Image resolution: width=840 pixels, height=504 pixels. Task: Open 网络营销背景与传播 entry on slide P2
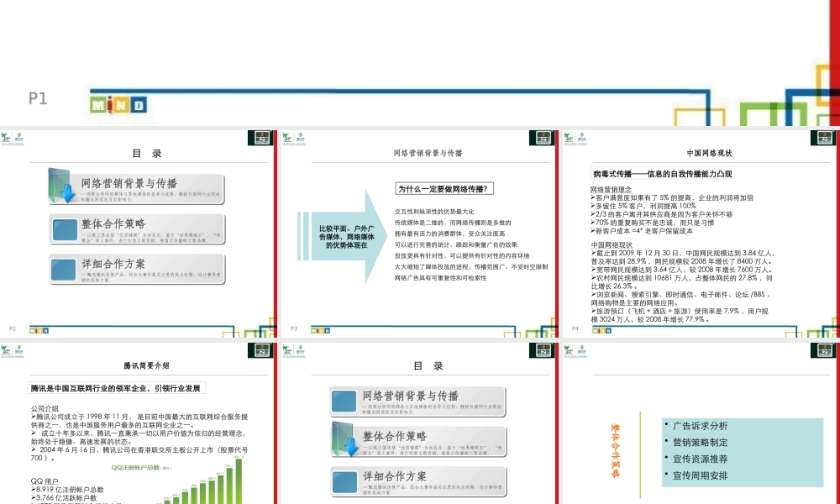[137, 189]
